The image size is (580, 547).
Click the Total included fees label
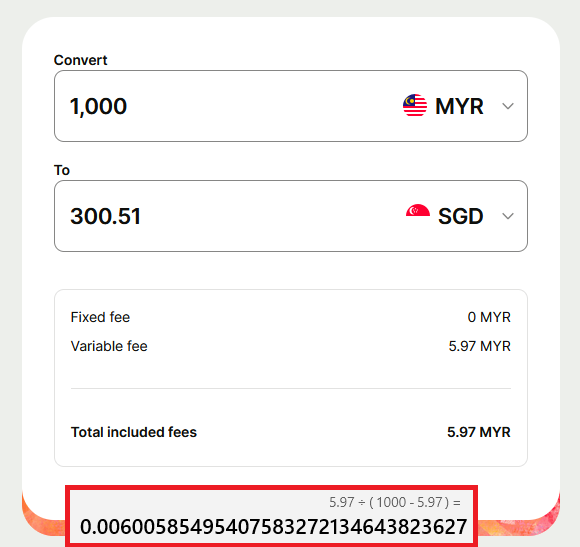point(134,432)
